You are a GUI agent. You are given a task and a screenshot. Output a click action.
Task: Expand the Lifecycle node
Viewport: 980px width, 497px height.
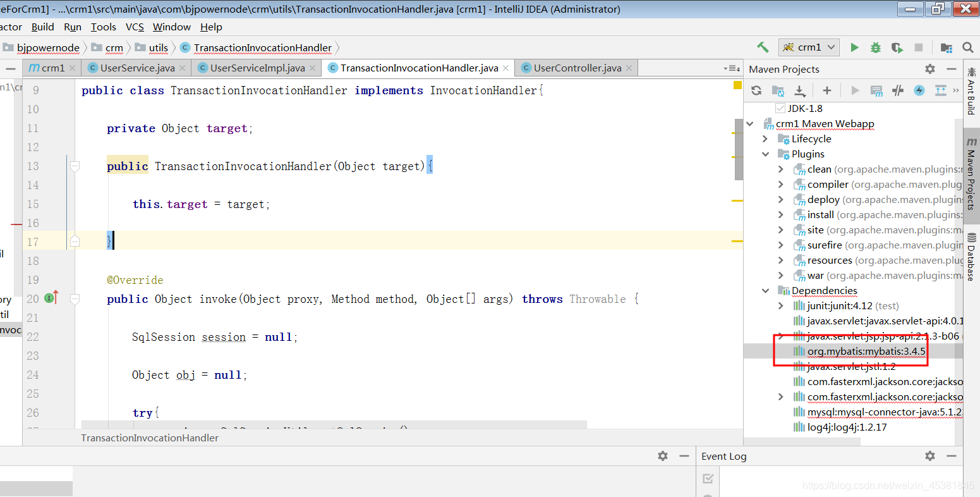pyautogui.click(x=766, y=139)
